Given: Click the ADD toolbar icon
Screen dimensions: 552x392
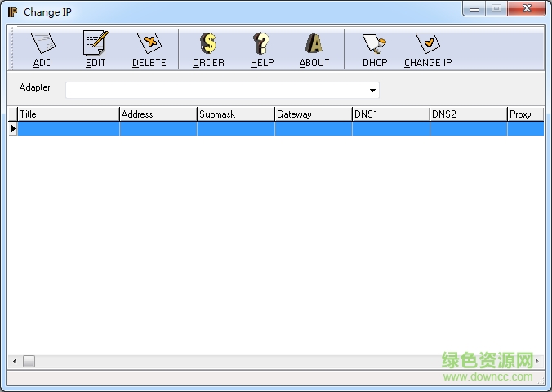Looking at the screenshot, I should [42, 49].
